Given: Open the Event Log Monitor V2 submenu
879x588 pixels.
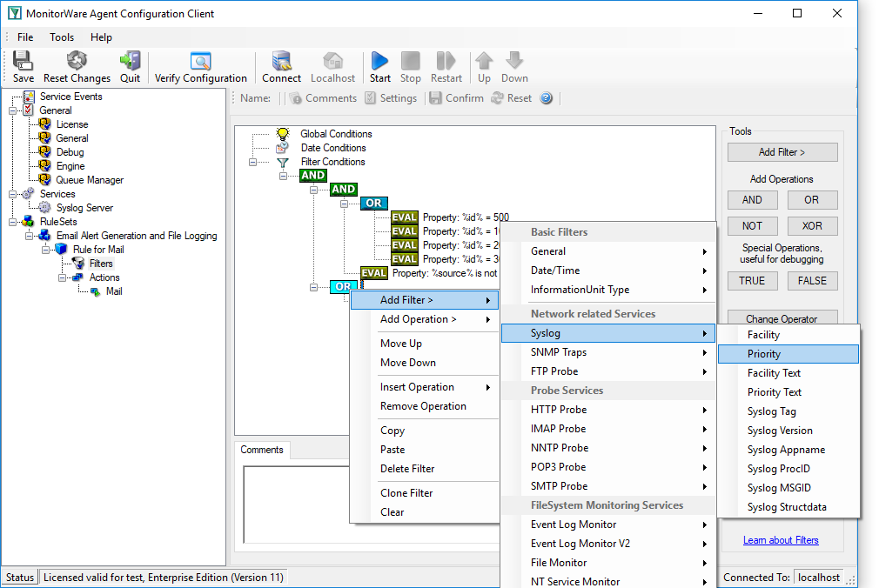Looking at the screenshot, I should point(608,543).
